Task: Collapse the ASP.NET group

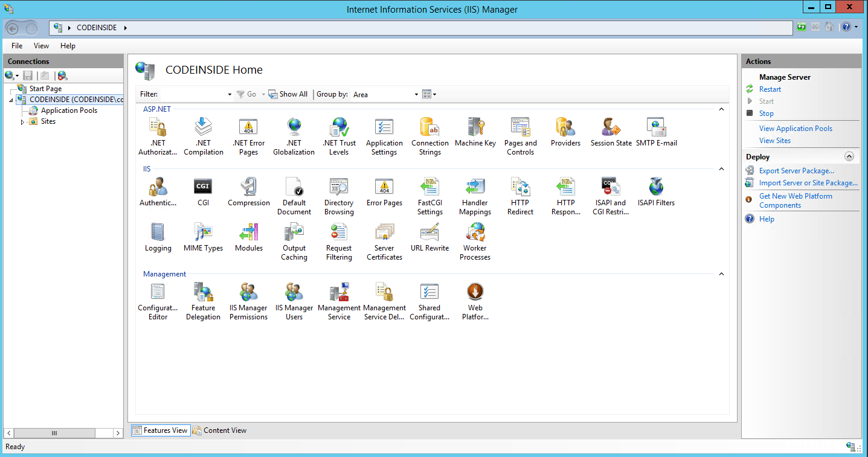Action: 721,109
